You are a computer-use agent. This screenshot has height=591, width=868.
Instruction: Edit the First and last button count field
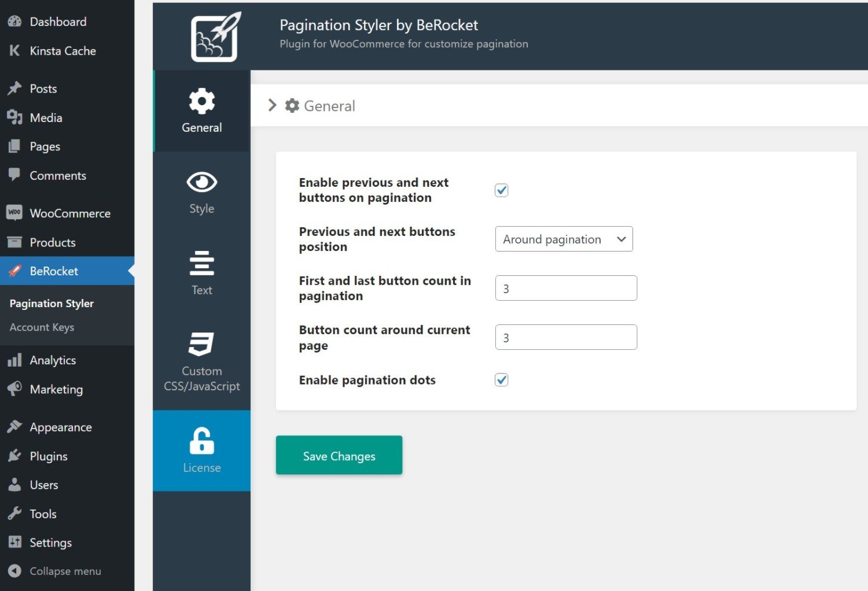(x=565, y=287)
